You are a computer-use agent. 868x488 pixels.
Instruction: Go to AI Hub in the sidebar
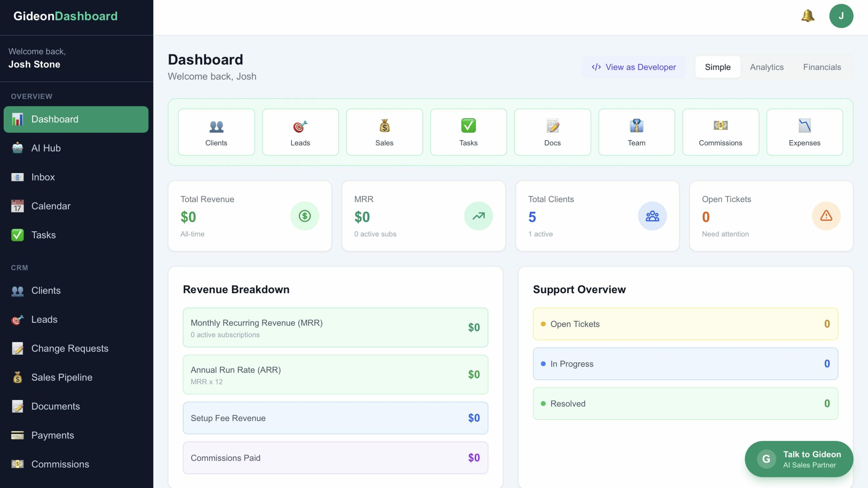(x=46, y=148)
